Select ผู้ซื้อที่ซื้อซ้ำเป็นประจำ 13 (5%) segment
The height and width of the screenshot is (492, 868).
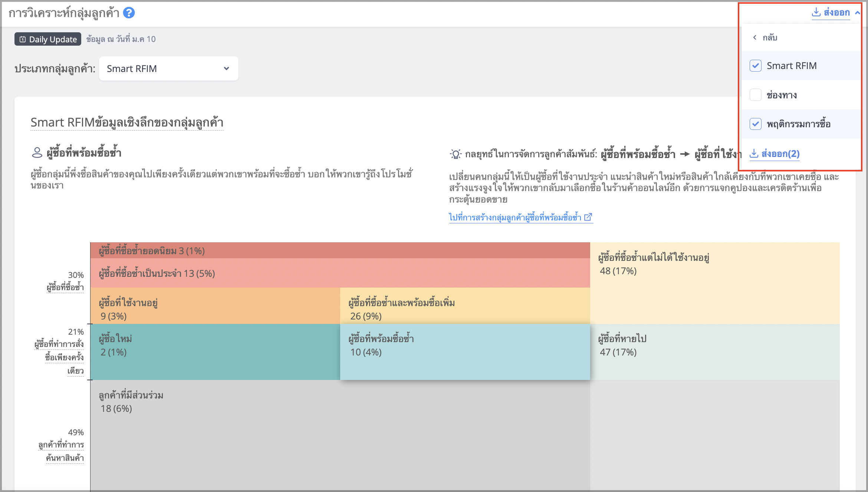click(x=340, y=273)
